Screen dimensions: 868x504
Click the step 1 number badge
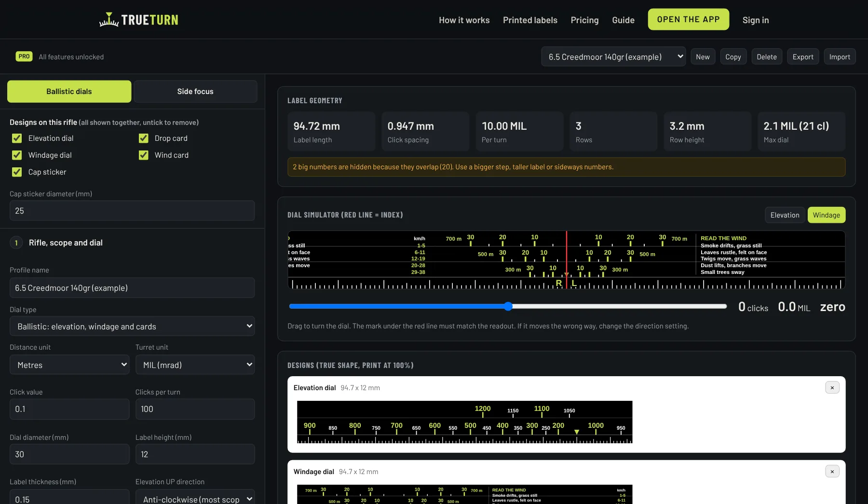(x=16, y=243)
